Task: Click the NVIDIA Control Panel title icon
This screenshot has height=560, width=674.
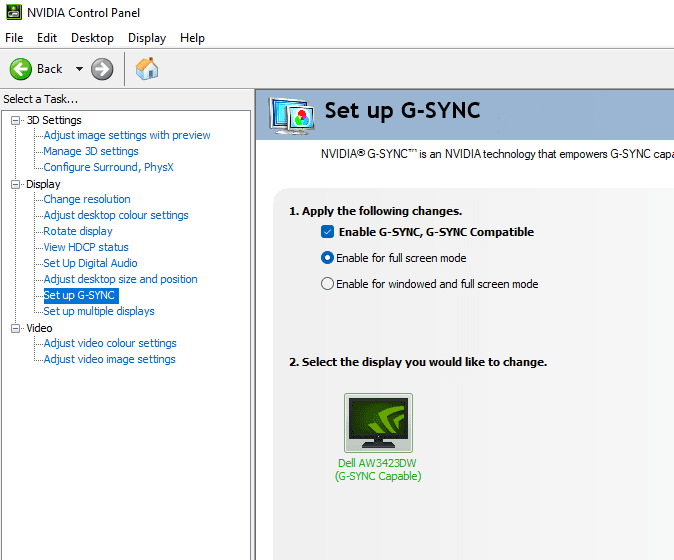Action: point(14,12)
